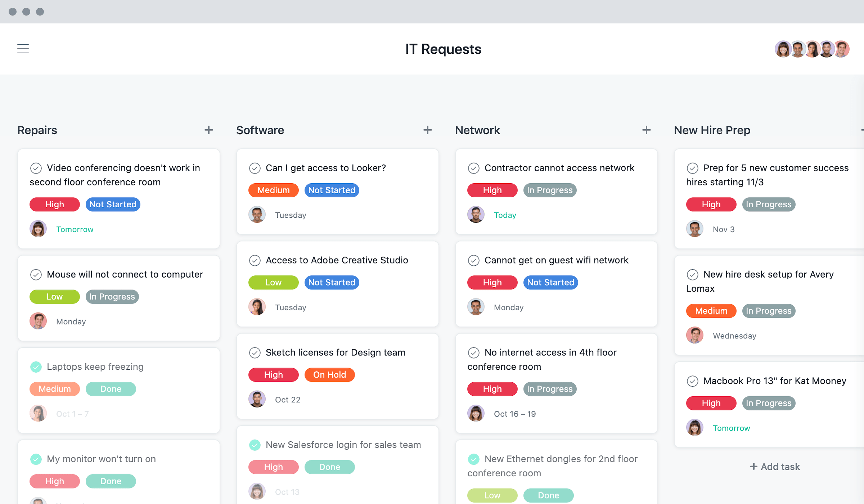
Task: Click Low tag on Adobe Creative Studio card
Action: 274,282
